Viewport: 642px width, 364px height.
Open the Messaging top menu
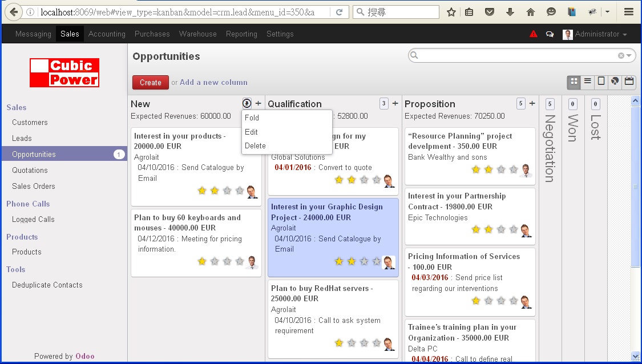click(x=33, y=34)
